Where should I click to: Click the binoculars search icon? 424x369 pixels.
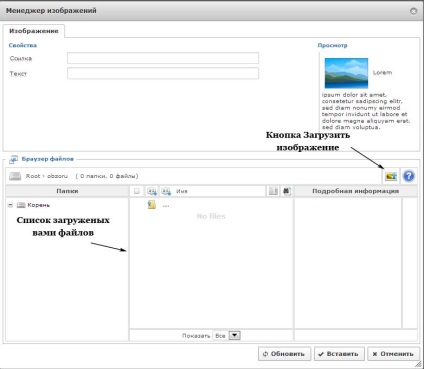click(287, 191)
